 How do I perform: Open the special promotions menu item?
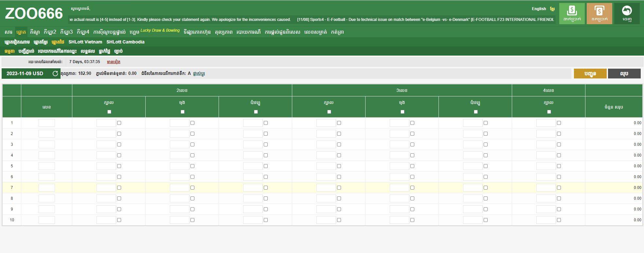[282, 32]
